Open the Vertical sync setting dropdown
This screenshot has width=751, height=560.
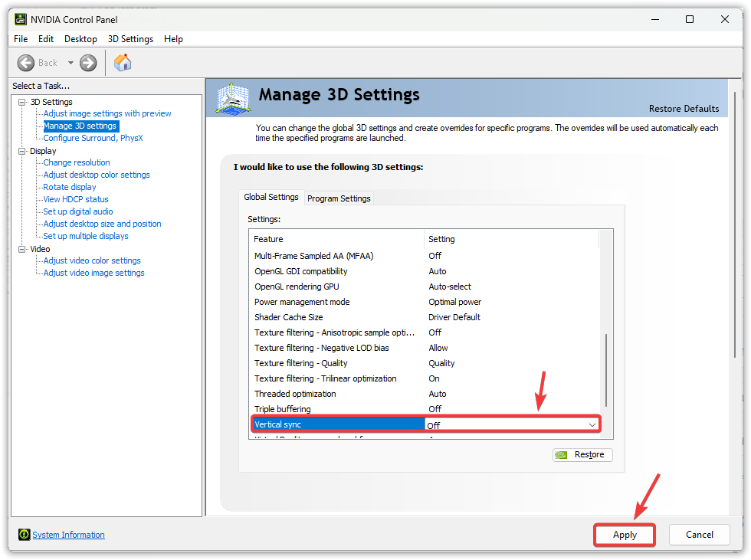point(592,424)
